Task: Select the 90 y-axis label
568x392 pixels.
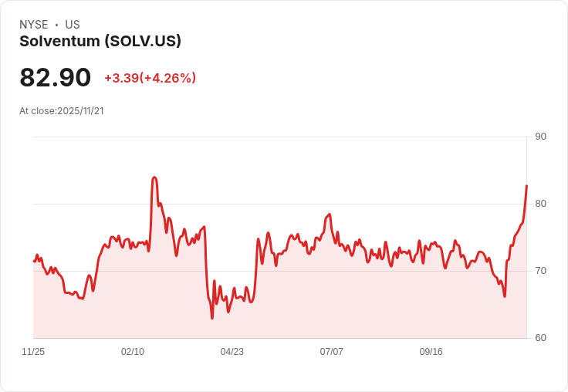Action: [540, 137]
